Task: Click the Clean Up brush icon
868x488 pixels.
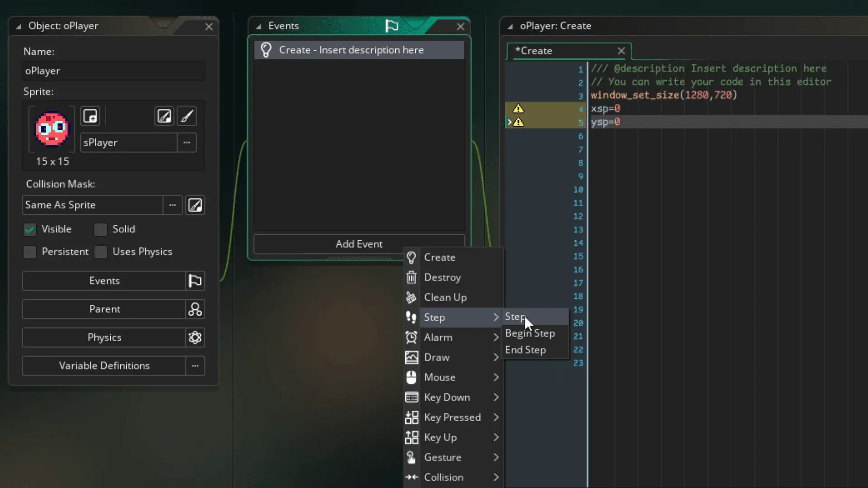Action: click(x=411, y=297)
